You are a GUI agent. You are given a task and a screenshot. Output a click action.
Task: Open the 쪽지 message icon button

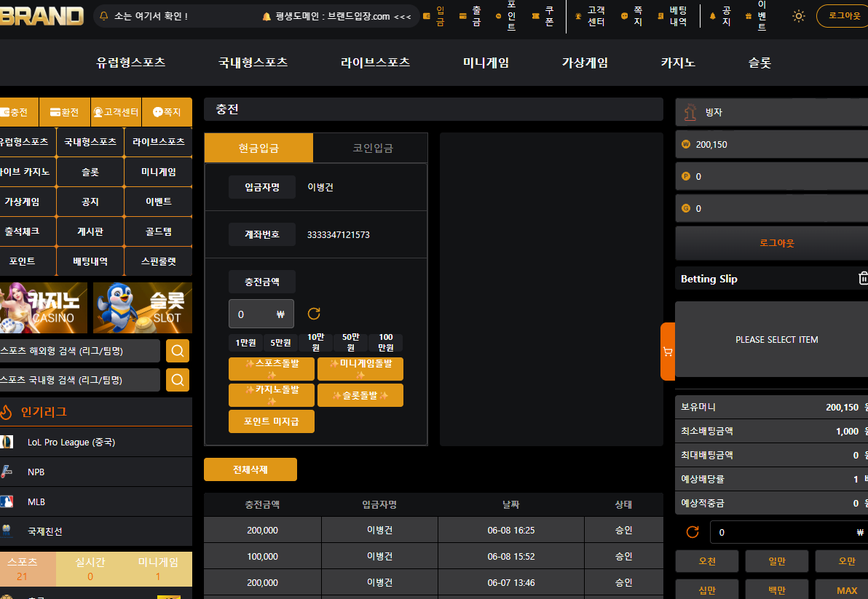click(167, 112)
